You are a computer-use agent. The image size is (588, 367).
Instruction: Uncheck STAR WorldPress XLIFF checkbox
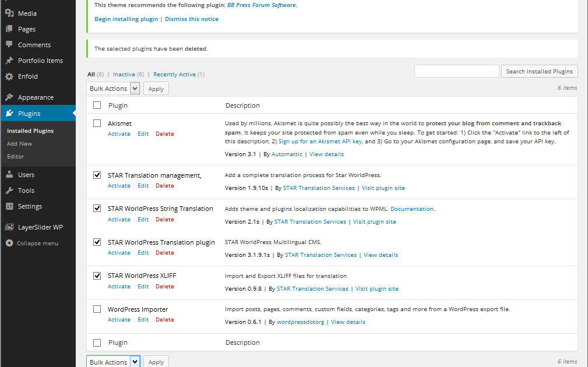pyautogui.click(x=97, y=276)
